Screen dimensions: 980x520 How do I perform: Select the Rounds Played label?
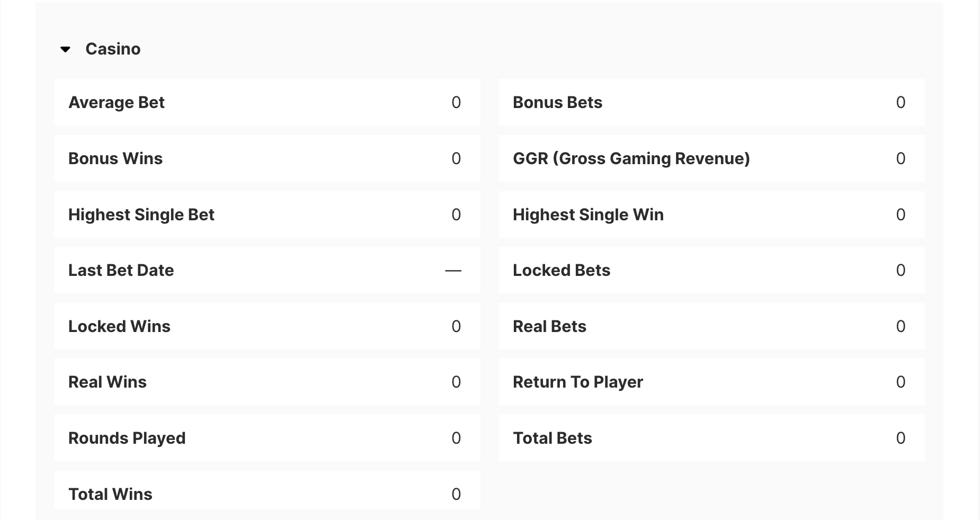click(127, 438)
